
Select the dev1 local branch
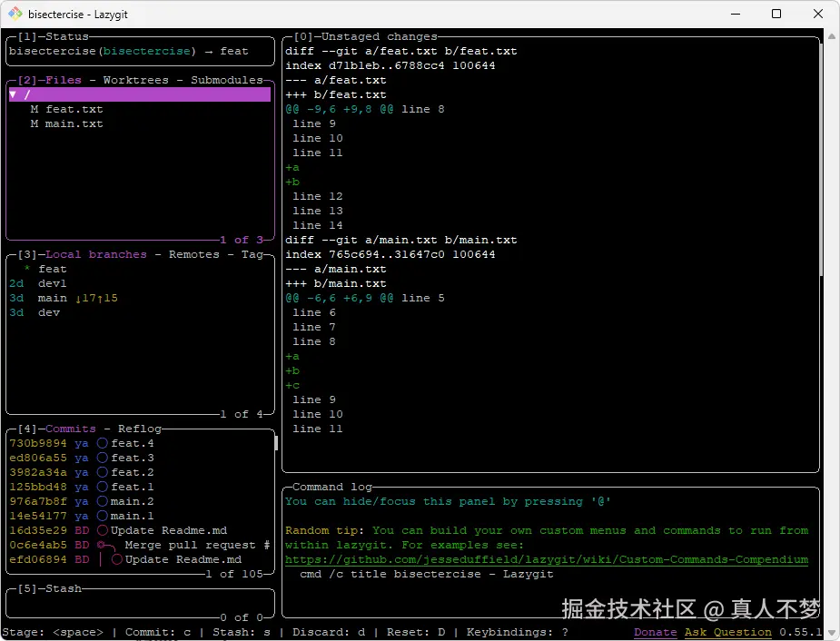click(52, 283)
